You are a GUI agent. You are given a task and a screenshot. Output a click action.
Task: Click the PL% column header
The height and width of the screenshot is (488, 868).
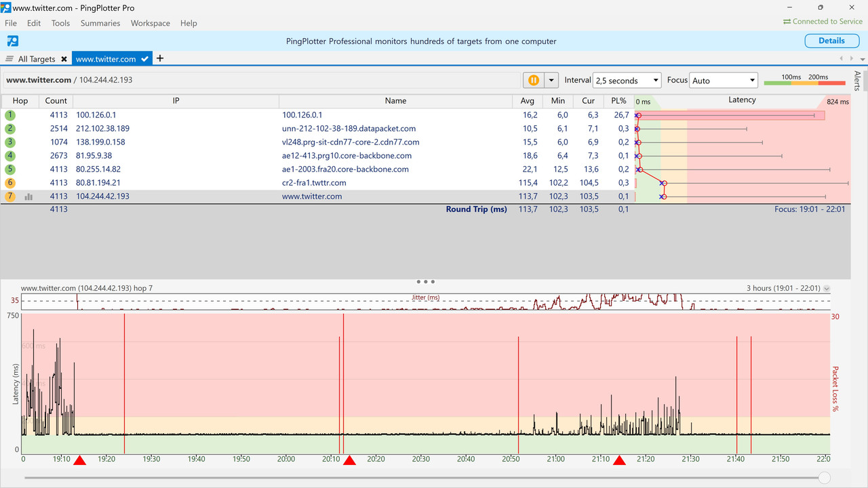pyautogui.click(x=618, y=100)
